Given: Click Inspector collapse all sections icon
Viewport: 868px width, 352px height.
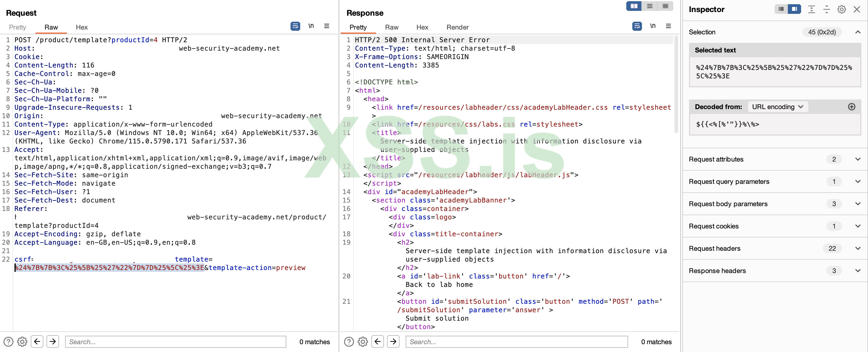Looking at the screenshot, I should [x=826, y=9].
